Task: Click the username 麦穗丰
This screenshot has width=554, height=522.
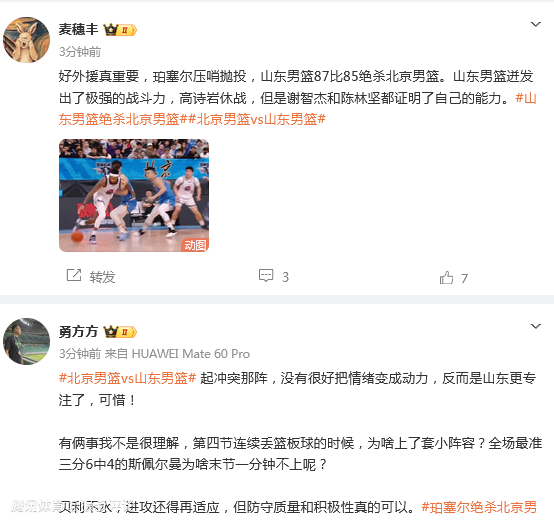Action: tap(78, 29)
